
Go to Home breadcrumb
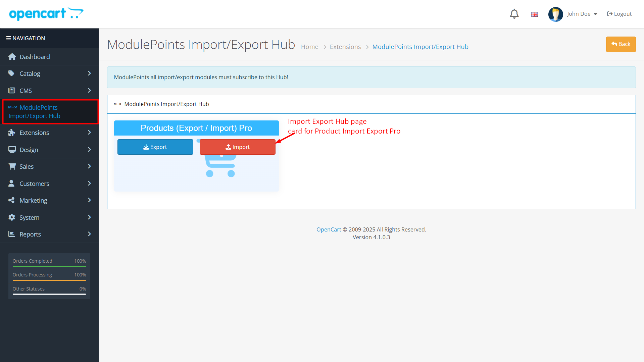pos(309,47)
